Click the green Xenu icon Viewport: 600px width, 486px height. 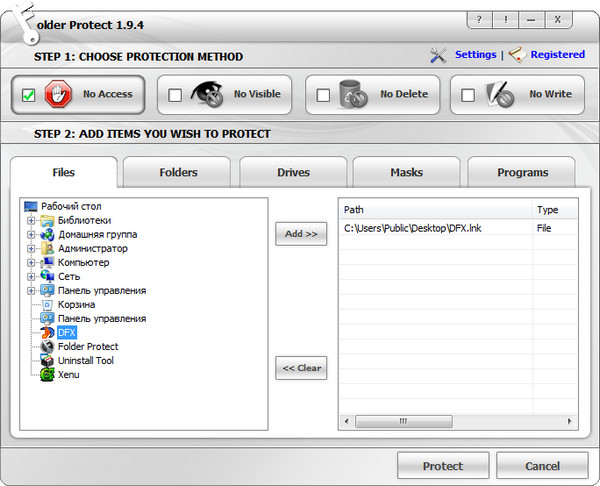pyautogui.click(x=47, y=375)
